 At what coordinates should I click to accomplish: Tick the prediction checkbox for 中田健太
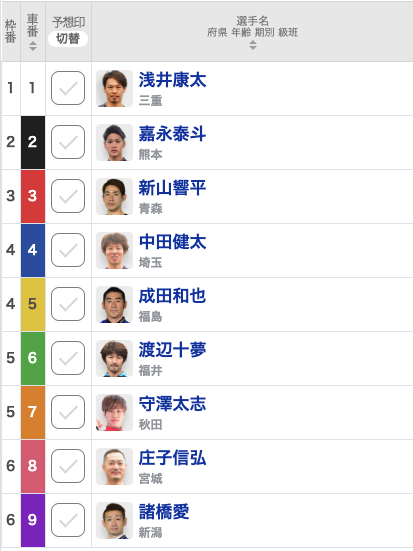(68, 250)
